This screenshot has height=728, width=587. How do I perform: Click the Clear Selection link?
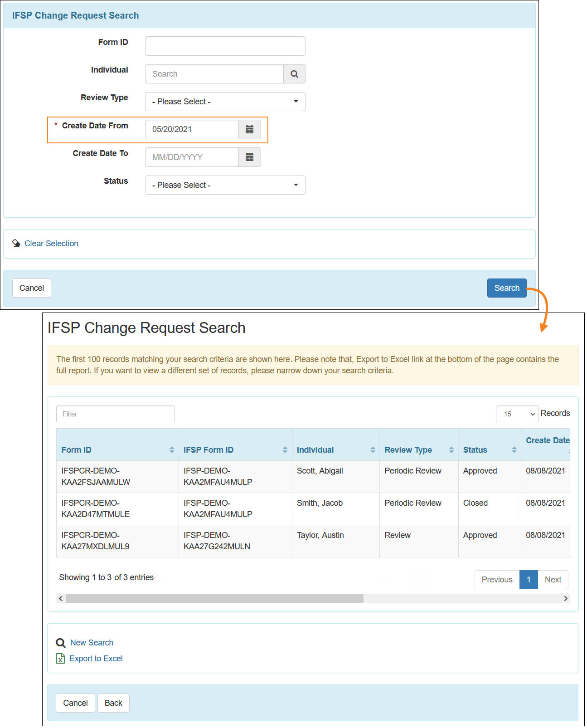(51, 244)
